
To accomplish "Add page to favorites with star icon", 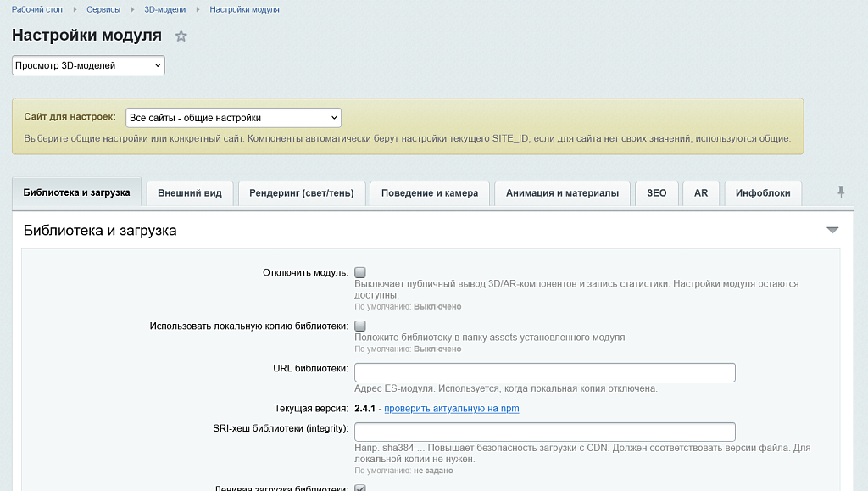I will [181, 36].
